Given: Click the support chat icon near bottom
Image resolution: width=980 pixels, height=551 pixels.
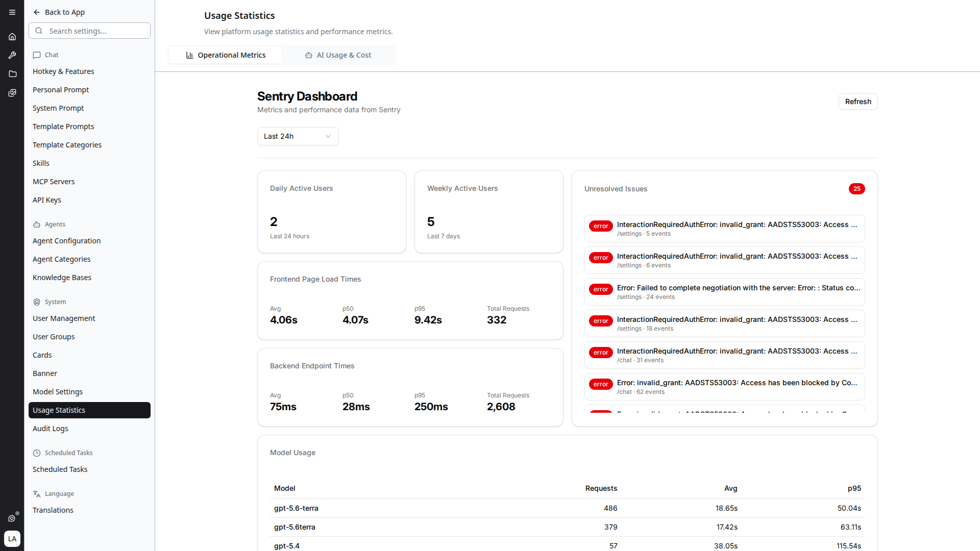Looking at the screenshot, I should coord(12,518).
